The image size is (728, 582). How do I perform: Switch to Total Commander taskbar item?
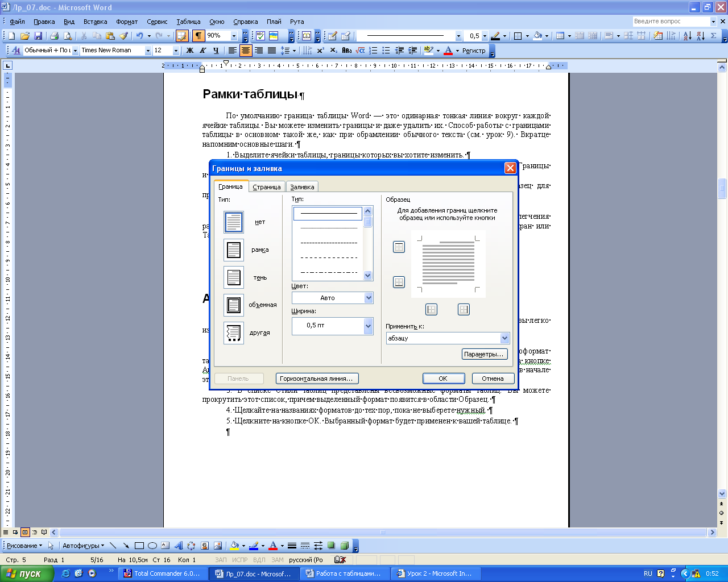click(x=163, y=573)
